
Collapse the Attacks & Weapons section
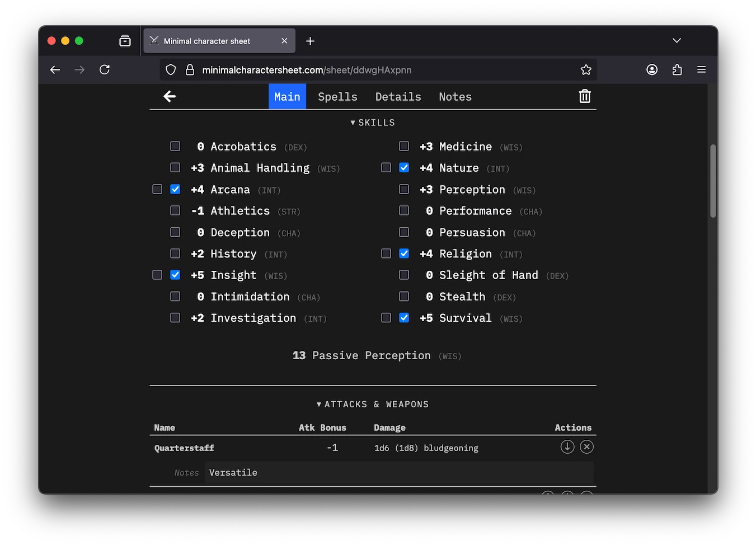point(373,404)
